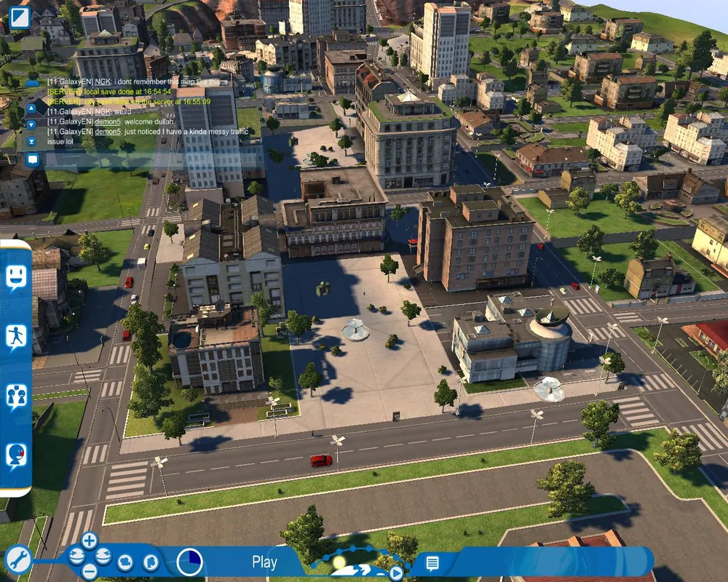
Task: Click the right camera view button
Action: pos(149,562)
